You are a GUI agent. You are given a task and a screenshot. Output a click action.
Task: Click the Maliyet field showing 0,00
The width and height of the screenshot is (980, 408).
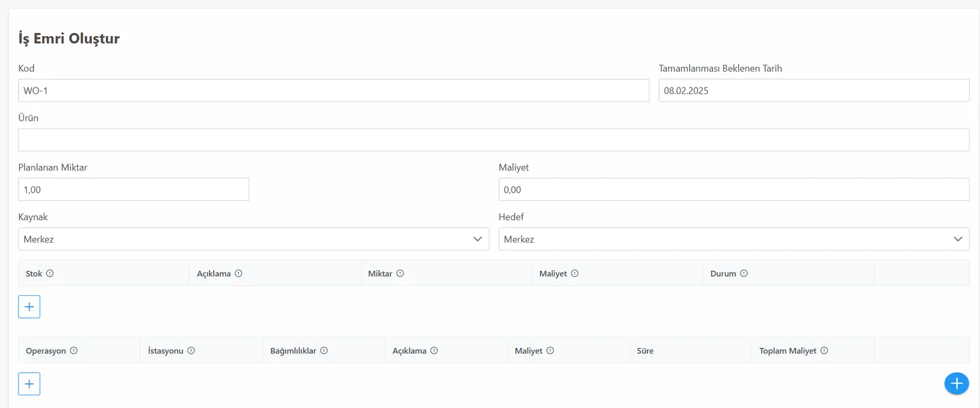[734, 189]
